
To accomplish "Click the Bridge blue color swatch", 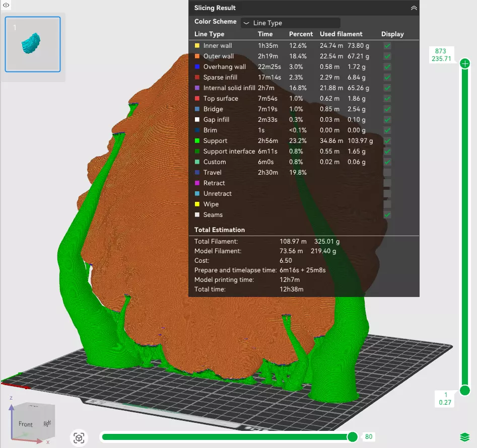I will tap(197, 109).
